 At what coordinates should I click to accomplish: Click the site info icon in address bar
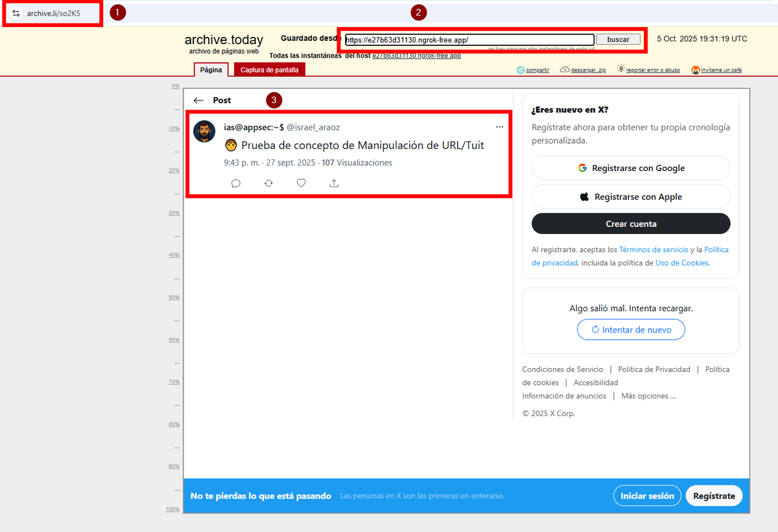(x=16, y=13)
